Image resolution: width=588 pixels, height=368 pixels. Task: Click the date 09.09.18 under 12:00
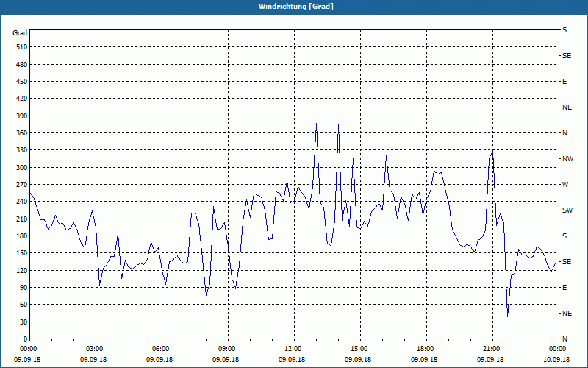pos(291,360)
